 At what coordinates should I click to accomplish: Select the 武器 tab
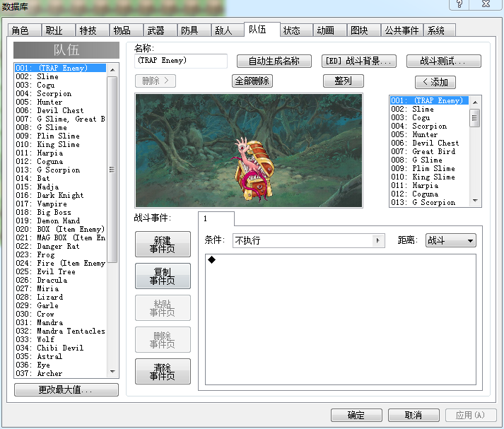click(x=160, y=30)
